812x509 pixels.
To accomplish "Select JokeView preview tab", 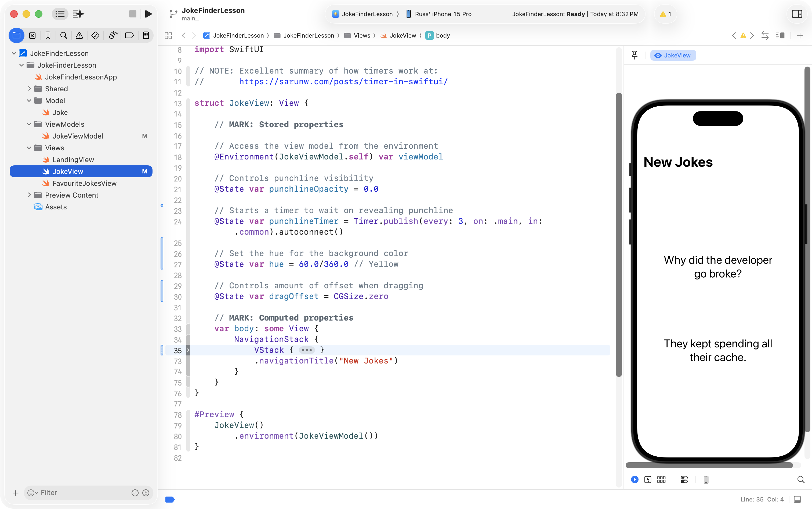I will (673, 55).
